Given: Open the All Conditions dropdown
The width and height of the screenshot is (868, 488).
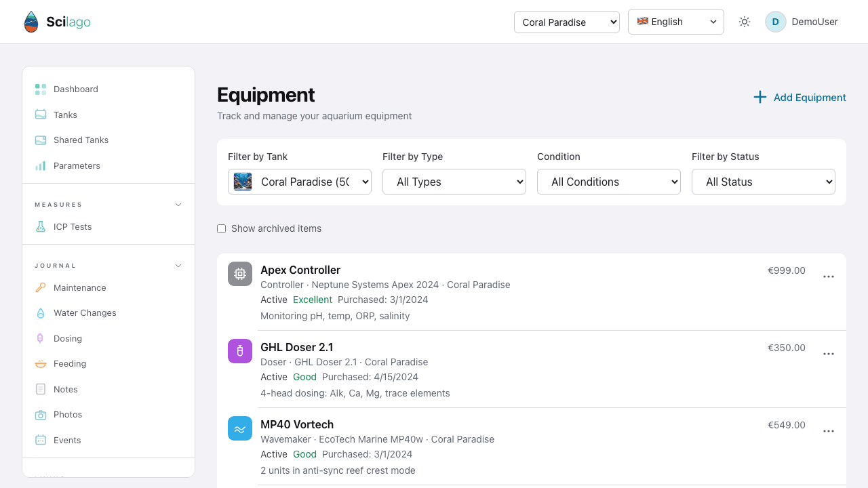Looking at the screenshot, I should pyautogui.click(x=609, y=182).
